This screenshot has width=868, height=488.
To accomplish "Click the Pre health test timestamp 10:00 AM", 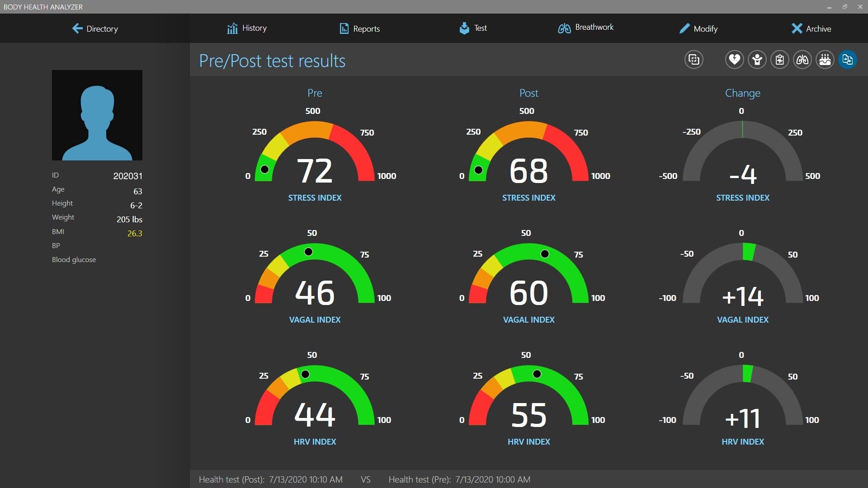I will click(x=493, y=479).
